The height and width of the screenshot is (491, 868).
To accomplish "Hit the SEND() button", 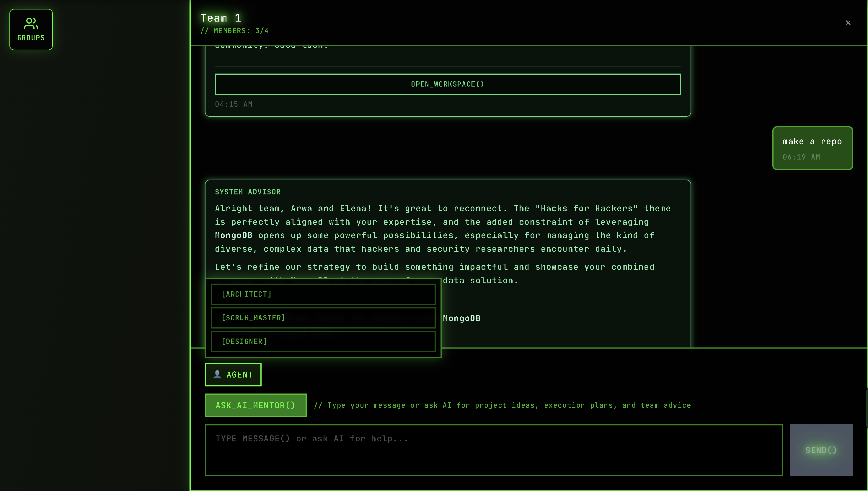I will tap(821, 450).
